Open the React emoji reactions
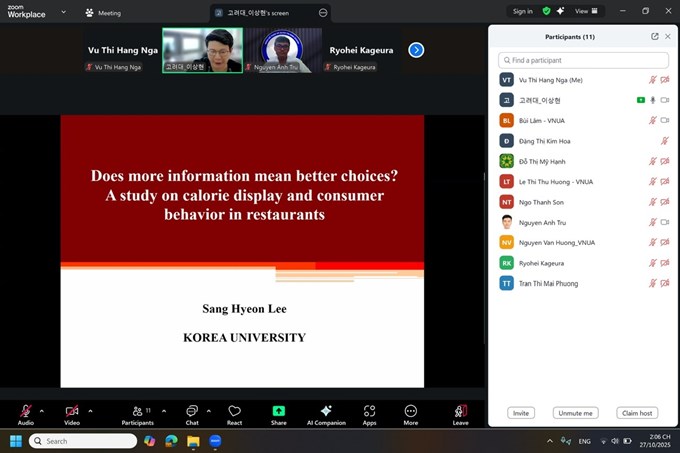This screenshot has width=680, height=453. pyautogui.click(x=234, y=411)
